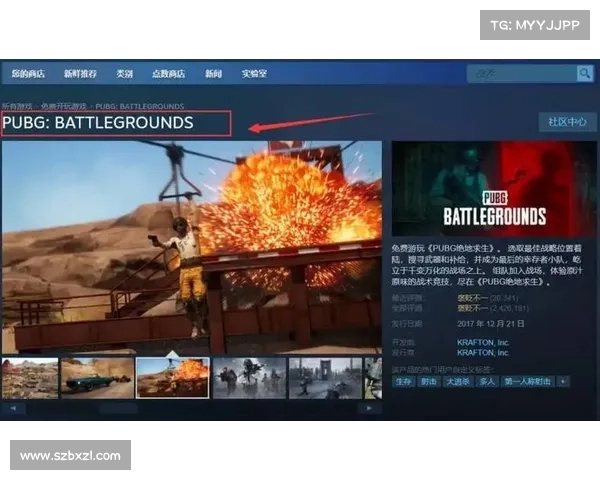This screenshot has width=600, height=480.
Task: Open the 您的商店 menu
Action: pyautogui.click(x=28, y=73)
